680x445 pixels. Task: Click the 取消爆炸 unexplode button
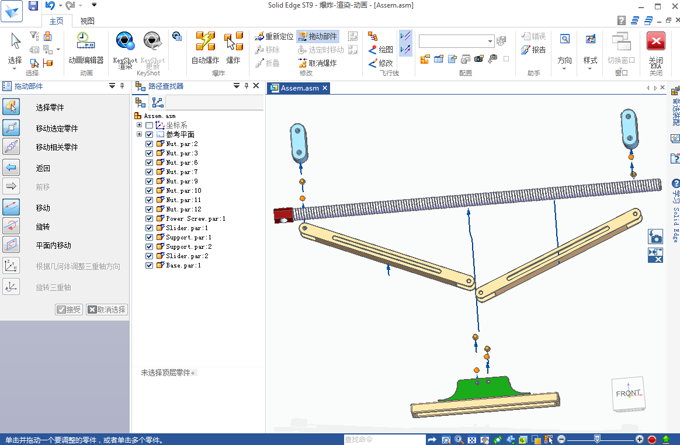(x=316, y=63)
